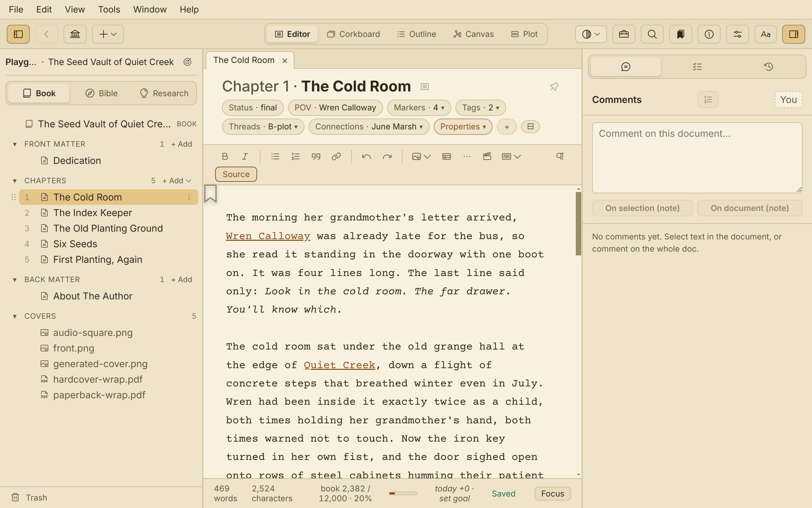Switch to Corkboard view
The width and height of the screenshot is (812, 508).
point(354,34)
